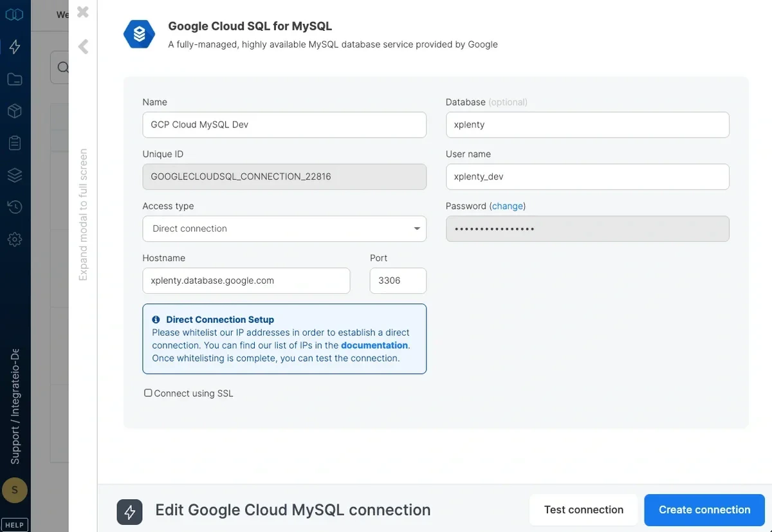Open the user avatar menu labeled S
Image resolution: width=772 pixels, height=532 pixels.
coord(15,490)
